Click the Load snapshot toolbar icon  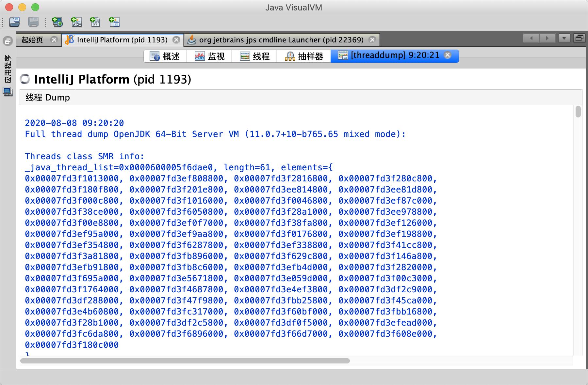[x=14, y=22]
